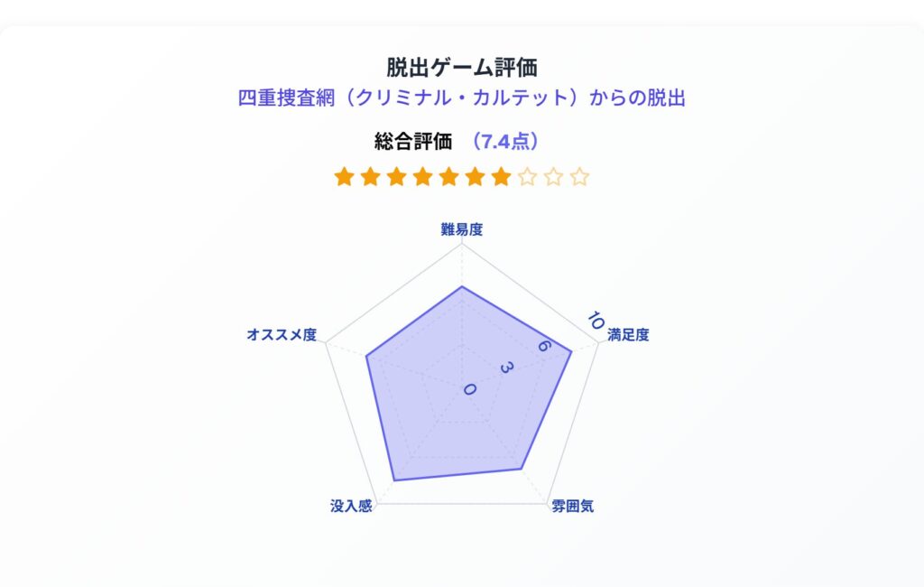Open the 四重捜査網（クリミナル・カルテット）からの脱出 link

coord(461,98)
